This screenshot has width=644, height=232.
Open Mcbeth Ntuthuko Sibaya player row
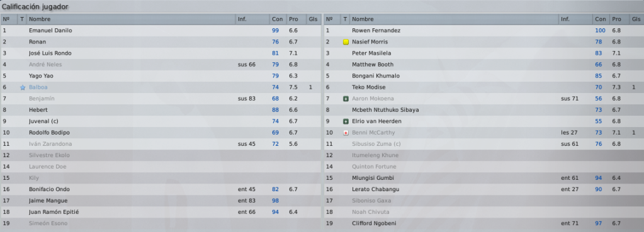(483, 110)
